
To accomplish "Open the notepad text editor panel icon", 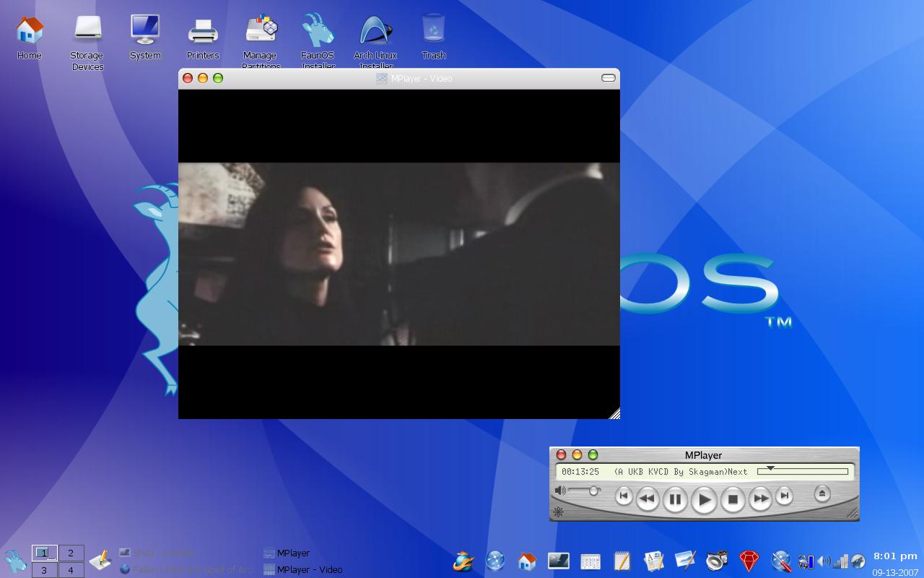I will pyautogui.click(x=622, y=561).
